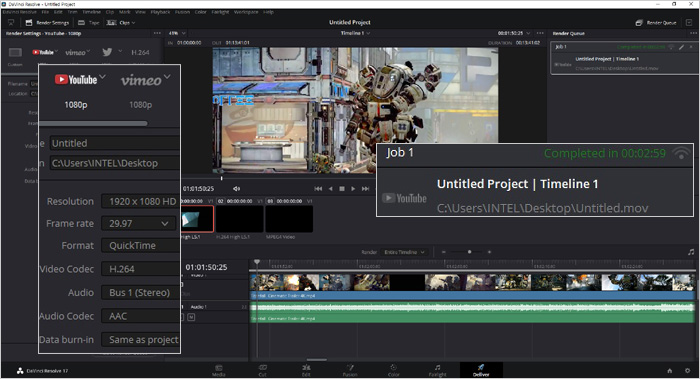Open the File menu
The height and width of the screenshot is (379, 700).
pos(45,12)
